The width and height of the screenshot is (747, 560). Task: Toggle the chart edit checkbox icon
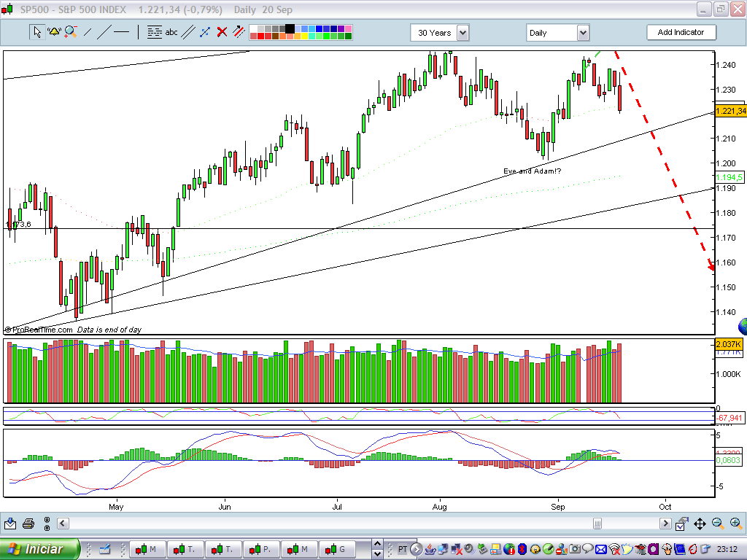tap(681, 524)
